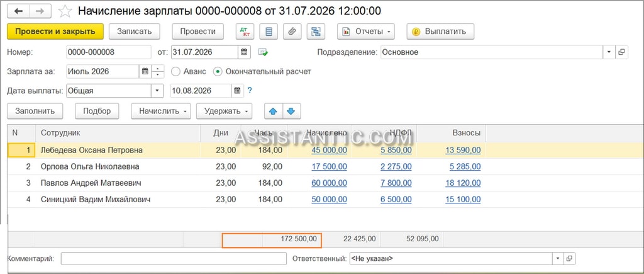This screenshot has height=274, width=644.
Task: Select row Лебедева Оксана Петровна
Action: pyautogui.click(x=325, y=150)
